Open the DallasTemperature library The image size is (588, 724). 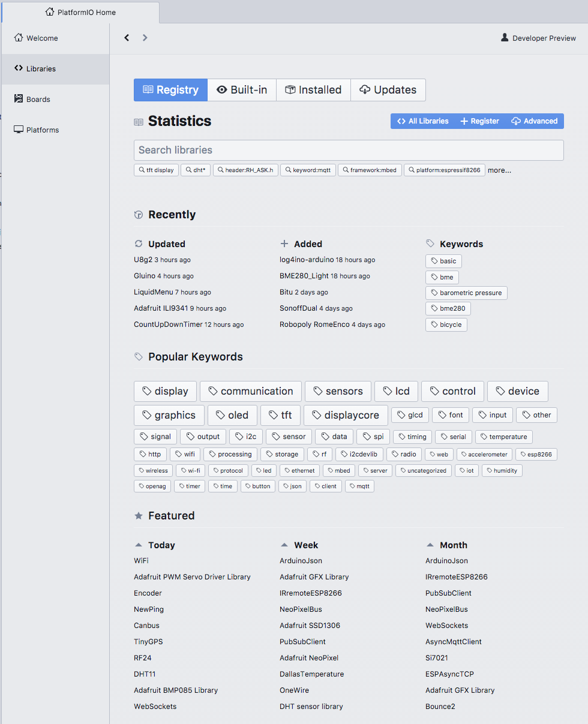(311, 674)
